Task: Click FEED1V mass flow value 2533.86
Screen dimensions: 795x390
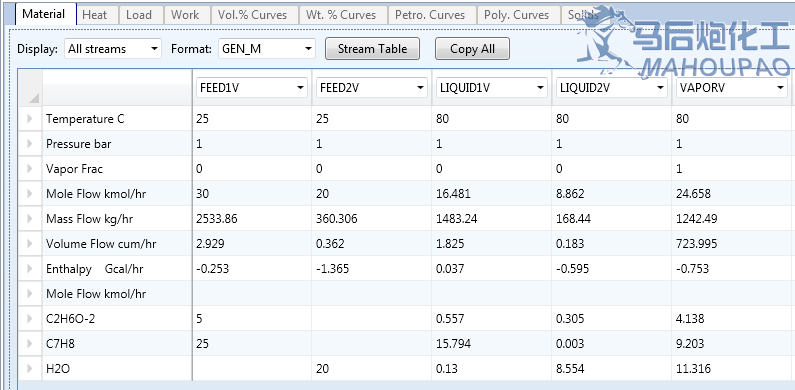Action: point(216,219)
